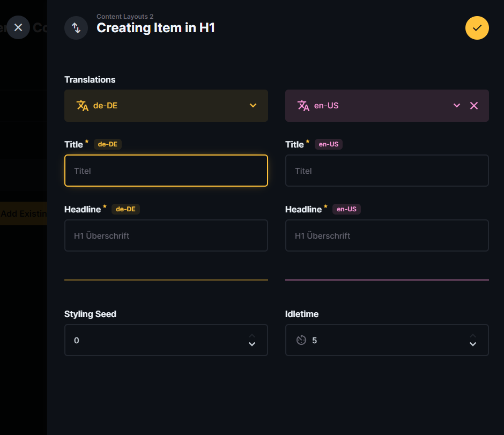Expand the de-DE language dropdown chevron
This screenshot has height=435, width=504.
253,106
